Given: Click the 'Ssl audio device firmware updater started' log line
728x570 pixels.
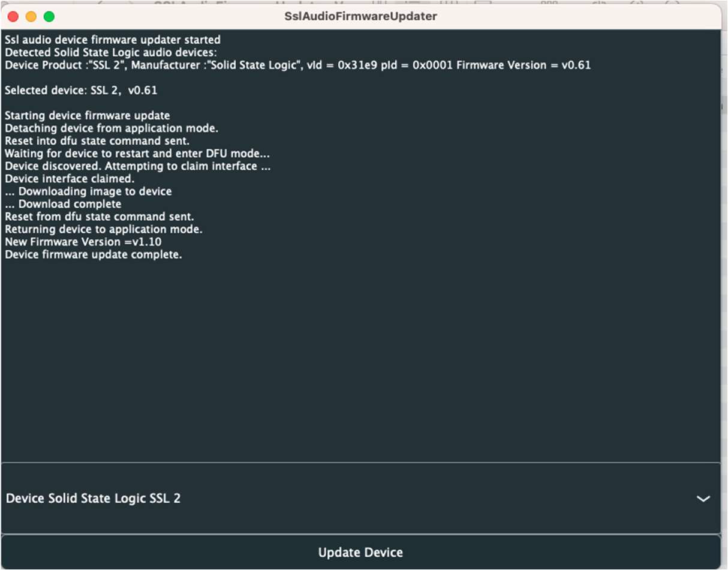Looking at the screenshot, I should 113,40.
